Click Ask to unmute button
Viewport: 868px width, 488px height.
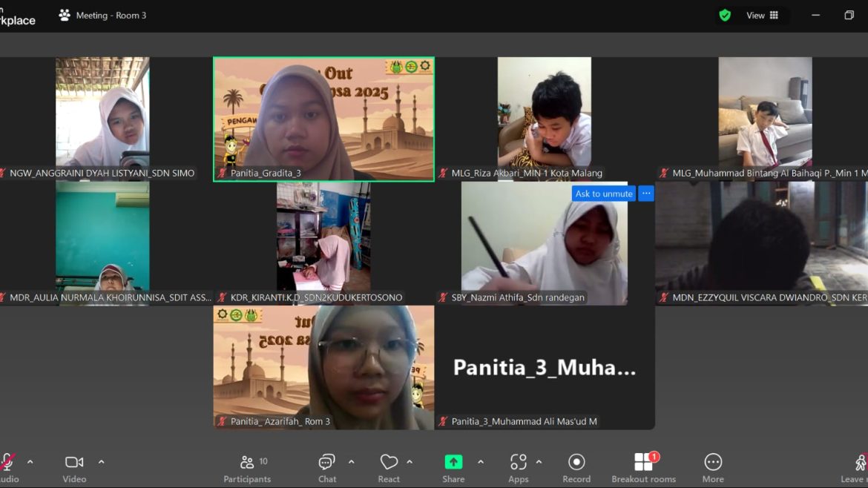click(x=604, y=194)
